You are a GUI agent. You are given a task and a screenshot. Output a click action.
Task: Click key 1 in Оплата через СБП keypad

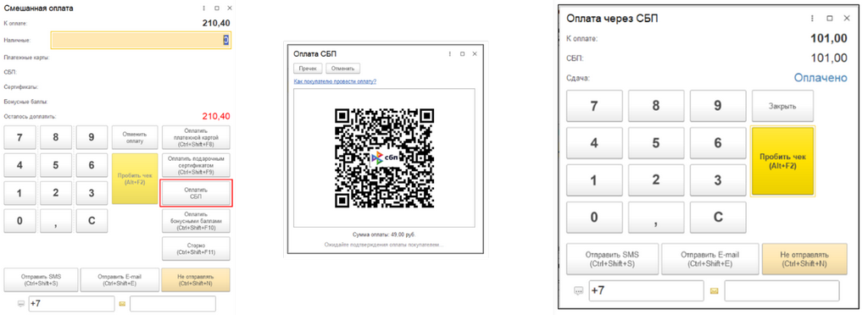click(594, 180)
